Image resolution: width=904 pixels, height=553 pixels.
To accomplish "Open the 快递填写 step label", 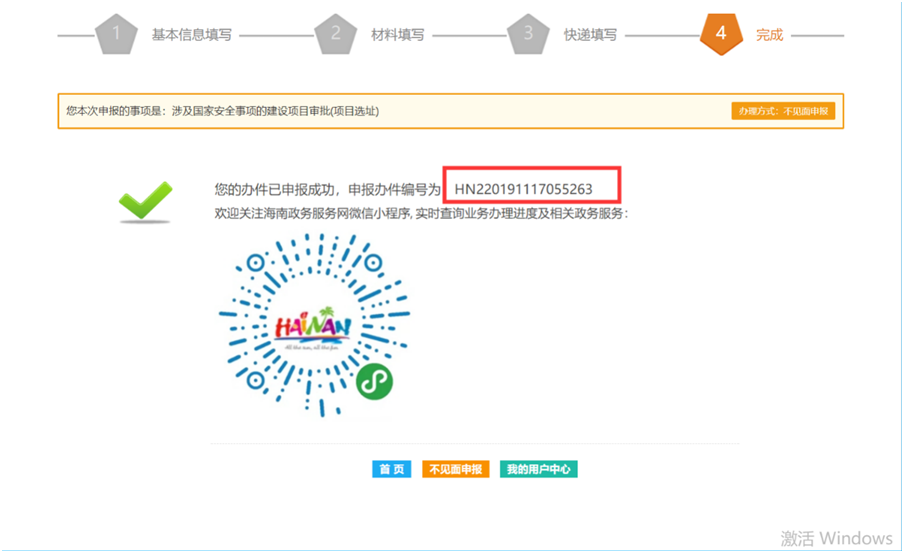I will click(x=590, y=35).
